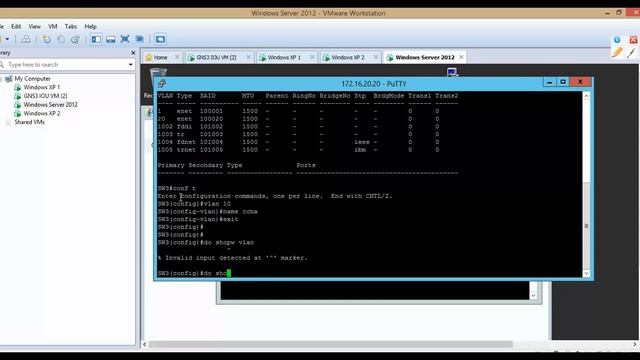Click the Unity mode icon

[140, 39]
